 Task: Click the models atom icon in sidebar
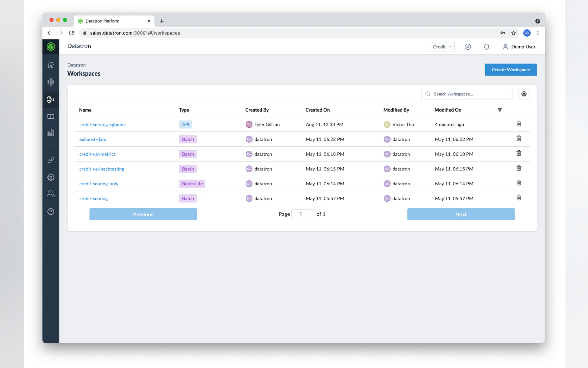[x=50, y=82]
